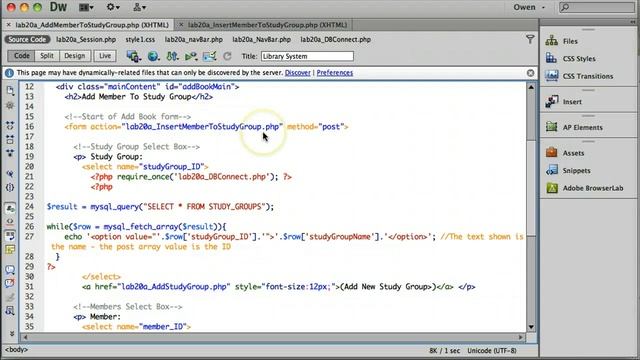The width and height of the screenshot is (640, 360).
Task: Toggle Highlight Invalid Code
Action: (10, 222)
